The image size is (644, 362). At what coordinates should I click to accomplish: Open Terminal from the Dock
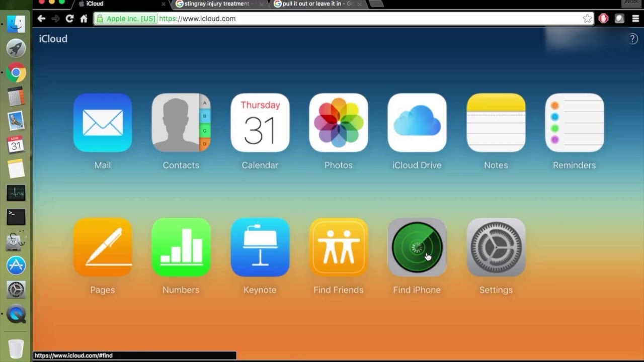pyautogui.click(x=16, y=217)
